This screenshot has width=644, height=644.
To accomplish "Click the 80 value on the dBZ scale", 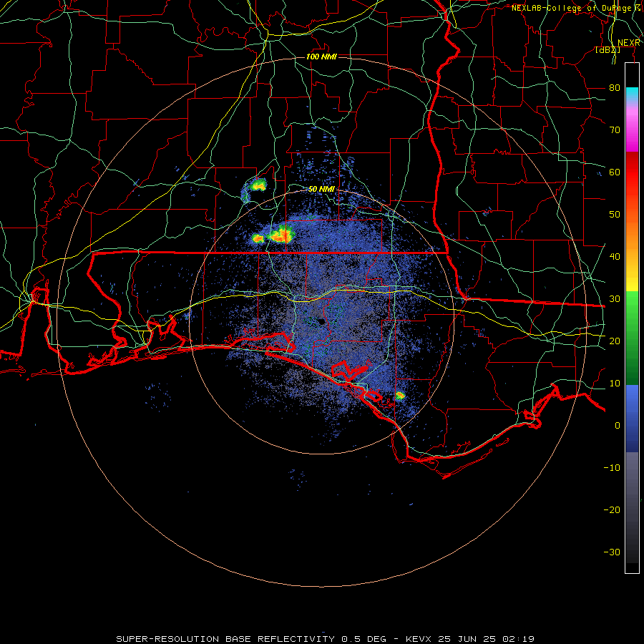I will 615,88.
